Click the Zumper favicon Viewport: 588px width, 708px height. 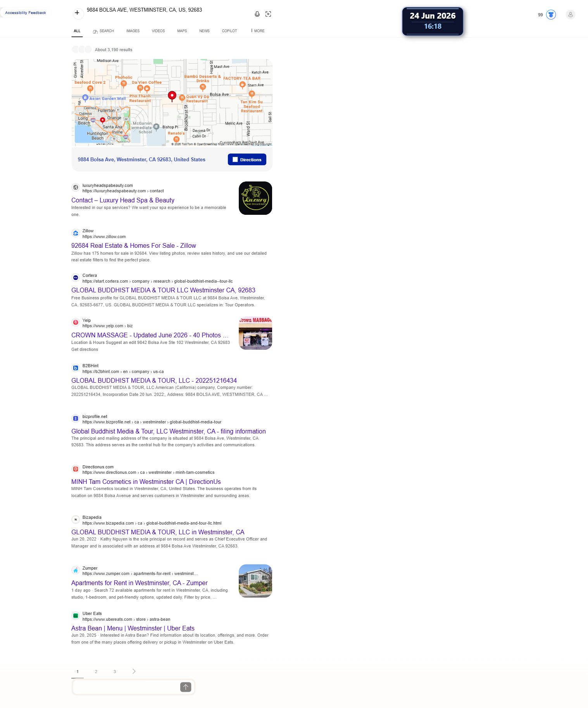[x=76, y=570]
